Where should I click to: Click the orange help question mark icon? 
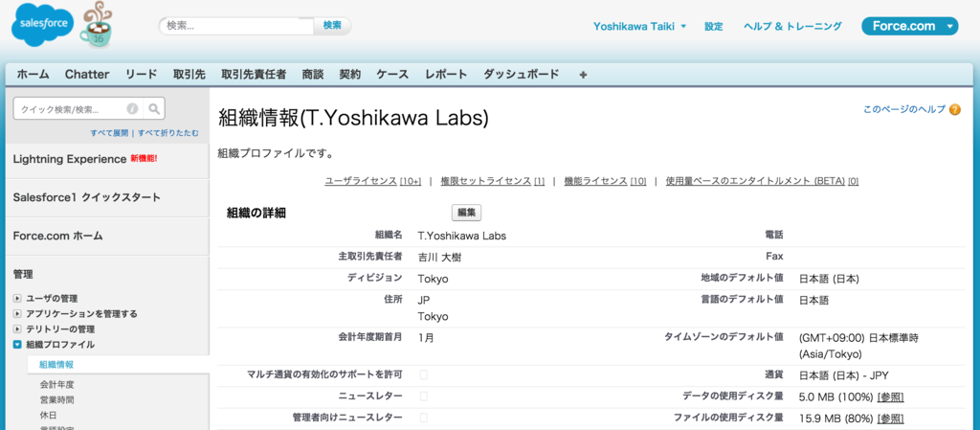coord(954,110)
